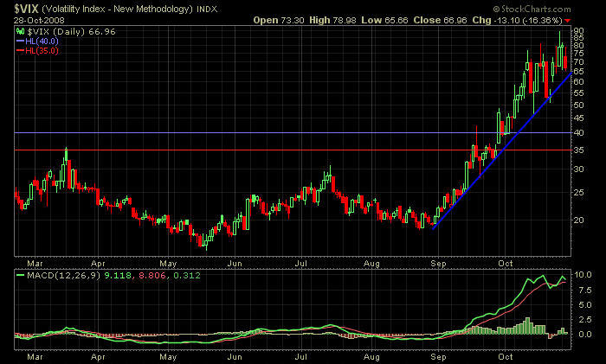Screen dimensions: 606x364
Task: Click the 7.5 MACD axis label
Action: coord(583,290)
